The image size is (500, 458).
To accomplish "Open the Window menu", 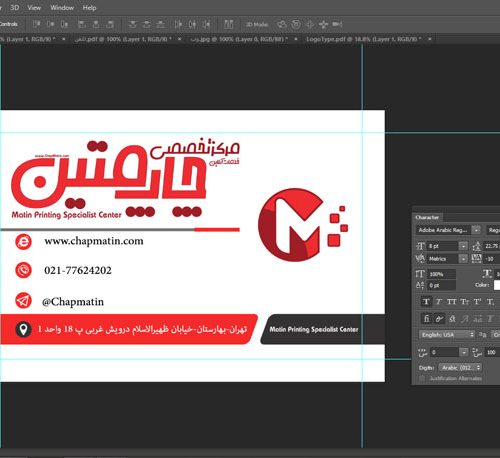I will click(62, 7).
